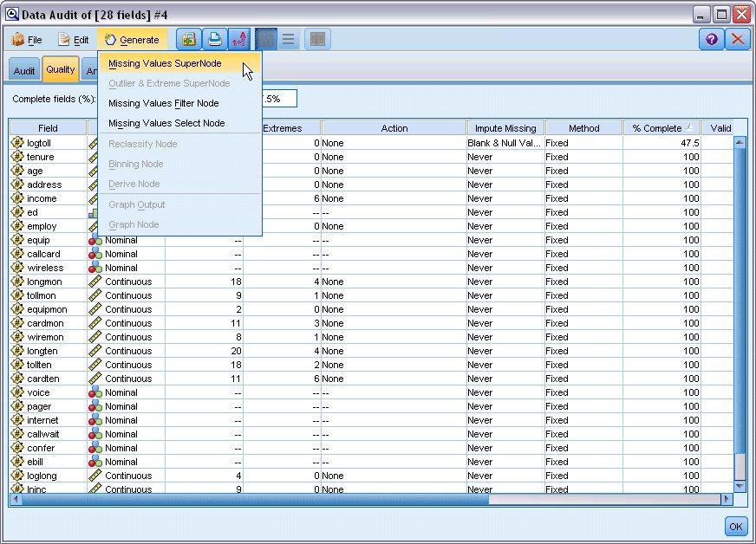Screen dimensions: 756x544
Task: Click the red X toolbar close icon
Action: 738,40
